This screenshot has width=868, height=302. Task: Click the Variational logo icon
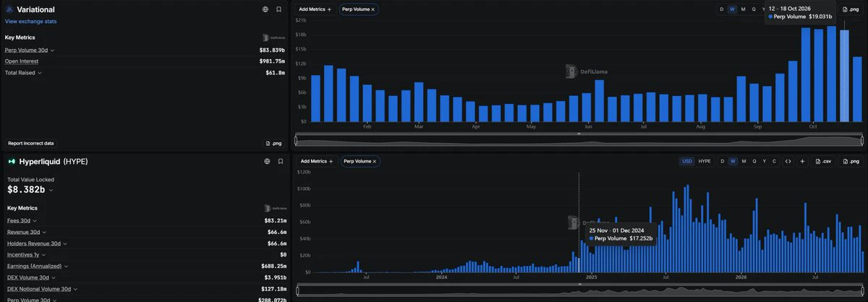[x=9, y=9]
